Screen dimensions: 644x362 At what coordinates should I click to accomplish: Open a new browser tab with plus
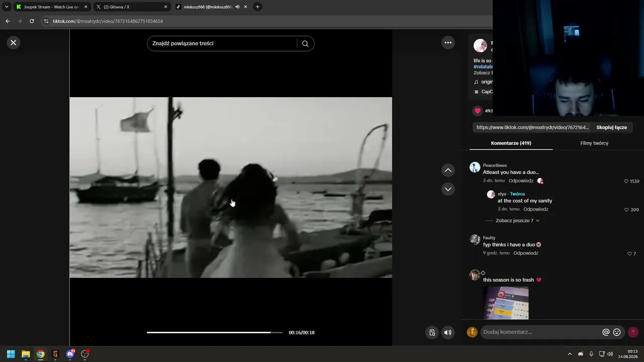[x=258, y=7]
